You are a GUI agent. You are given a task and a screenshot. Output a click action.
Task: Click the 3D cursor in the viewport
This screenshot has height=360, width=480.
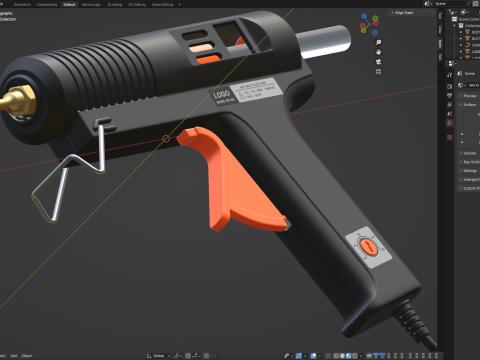(166, 139)
